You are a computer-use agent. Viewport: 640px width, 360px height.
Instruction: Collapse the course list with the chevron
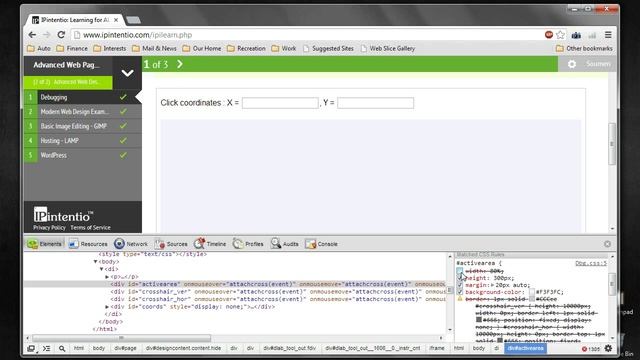pyautogui.click(x=127, y=73)
